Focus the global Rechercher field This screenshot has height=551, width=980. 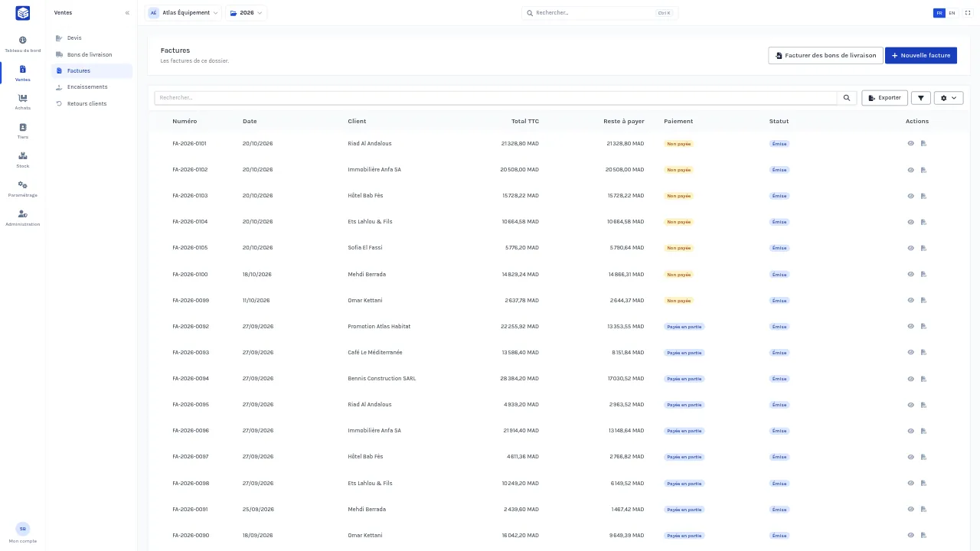(x=599, y=13)
